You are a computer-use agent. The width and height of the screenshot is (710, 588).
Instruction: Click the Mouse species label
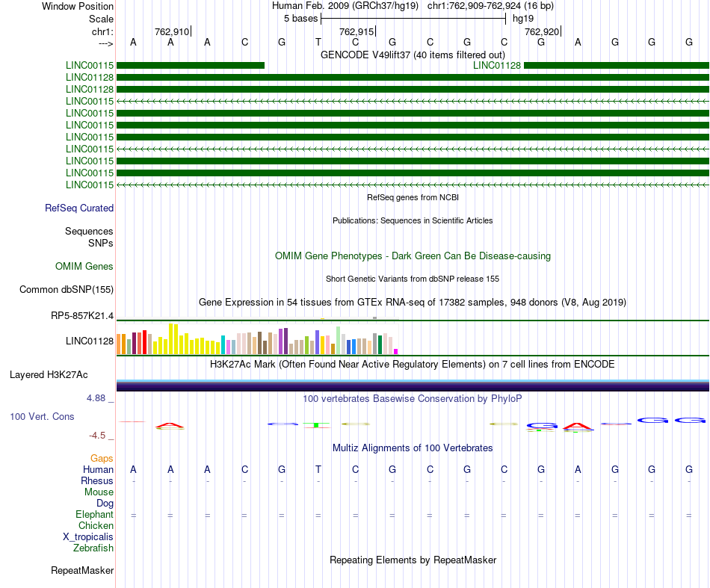pyautogui.click(x=99, y=492)
